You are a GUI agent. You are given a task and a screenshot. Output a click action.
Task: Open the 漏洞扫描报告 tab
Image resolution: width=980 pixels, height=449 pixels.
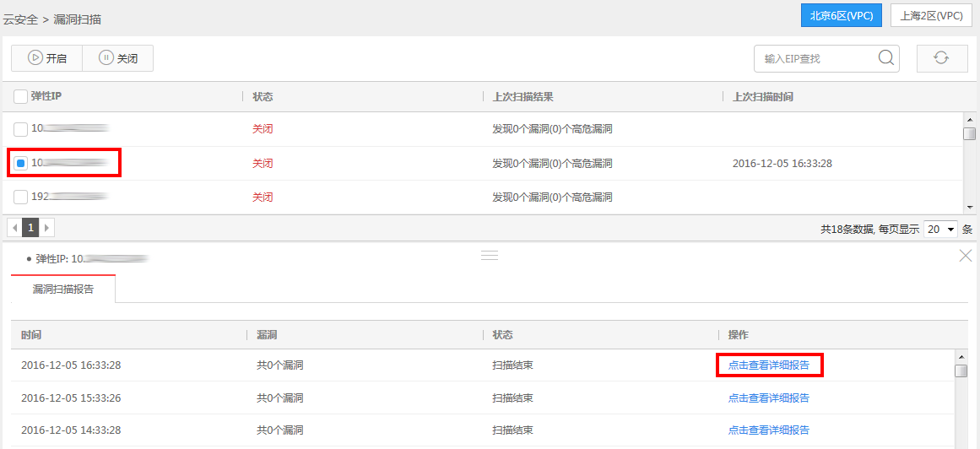tap(63, 289)
